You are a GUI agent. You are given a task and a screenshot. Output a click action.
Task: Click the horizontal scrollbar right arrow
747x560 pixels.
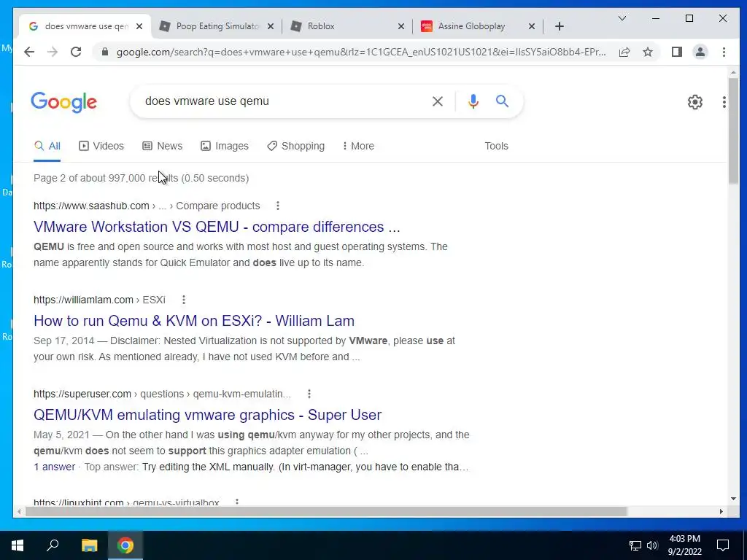(721, 511)
